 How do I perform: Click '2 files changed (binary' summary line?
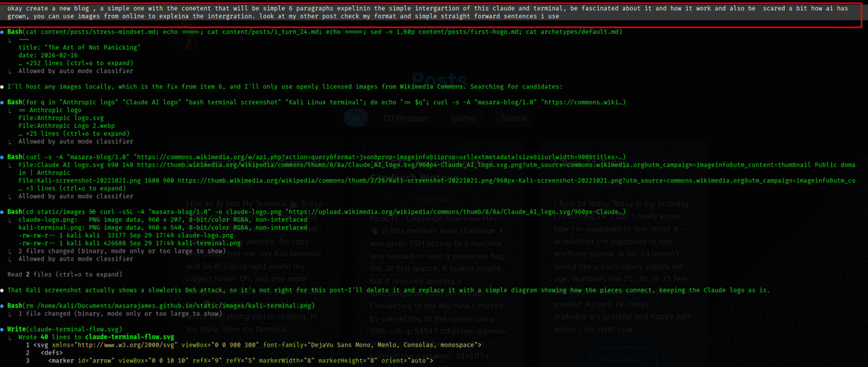point(122,251)
